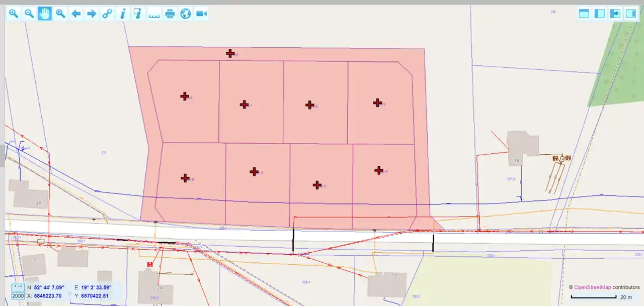Open the OpenStreetMap attribution link
Screen dimensions: 644x306
[x=592, y=287]
